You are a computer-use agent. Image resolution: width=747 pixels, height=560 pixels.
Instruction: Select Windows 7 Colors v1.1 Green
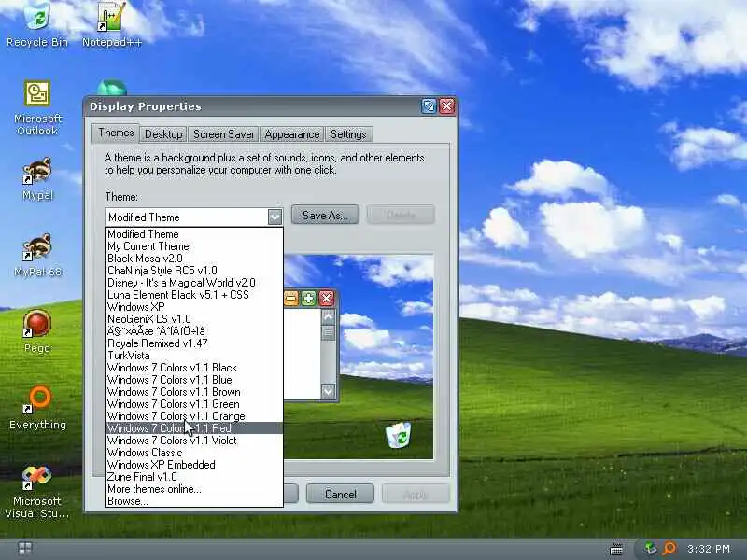(194, 404)
